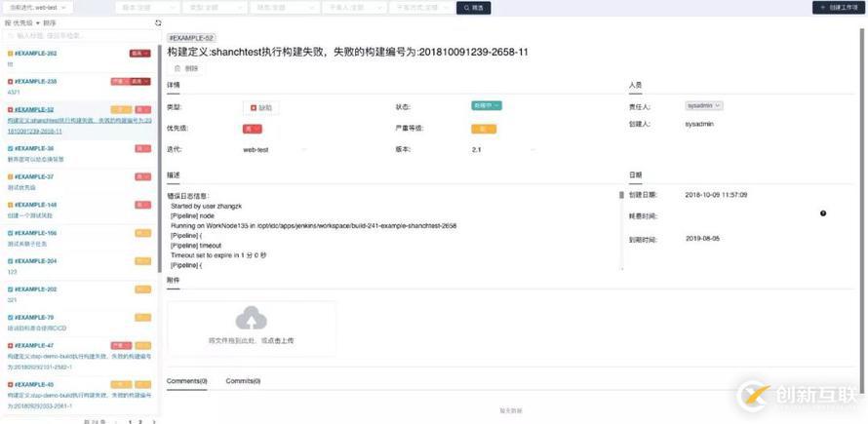The image size is (868, 424).
Task: Switch to the Commits(0) tab
Action: [x=243, y=381]
